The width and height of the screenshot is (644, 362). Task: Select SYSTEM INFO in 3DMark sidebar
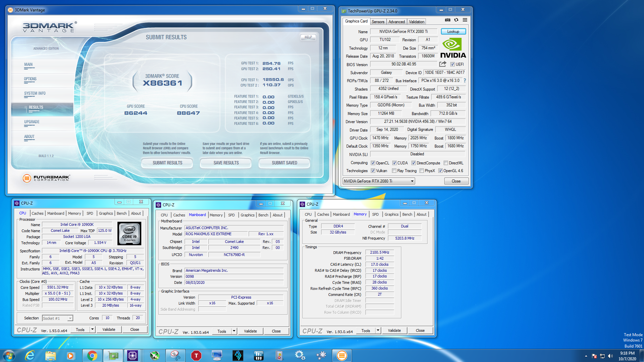tap(35, 93)
